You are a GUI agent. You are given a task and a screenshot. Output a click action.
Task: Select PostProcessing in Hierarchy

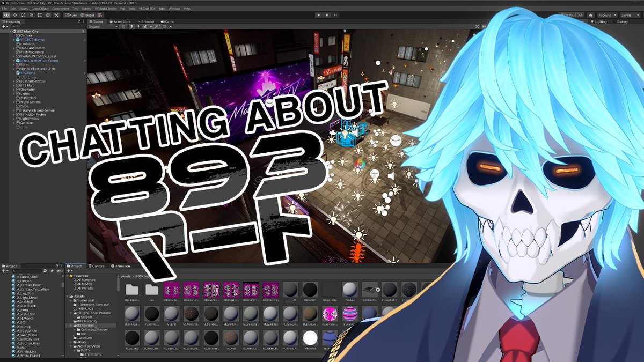tap(32, 53)
